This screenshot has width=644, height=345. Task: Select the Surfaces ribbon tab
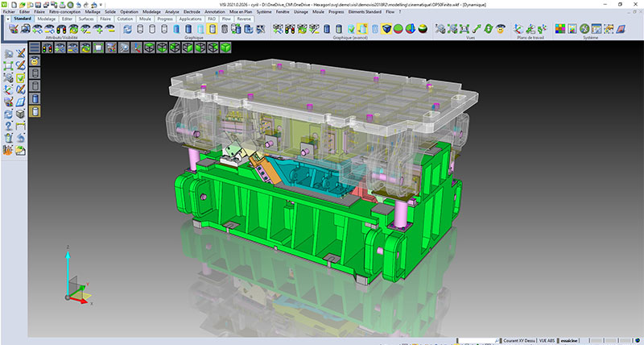(x=86, y=19)
